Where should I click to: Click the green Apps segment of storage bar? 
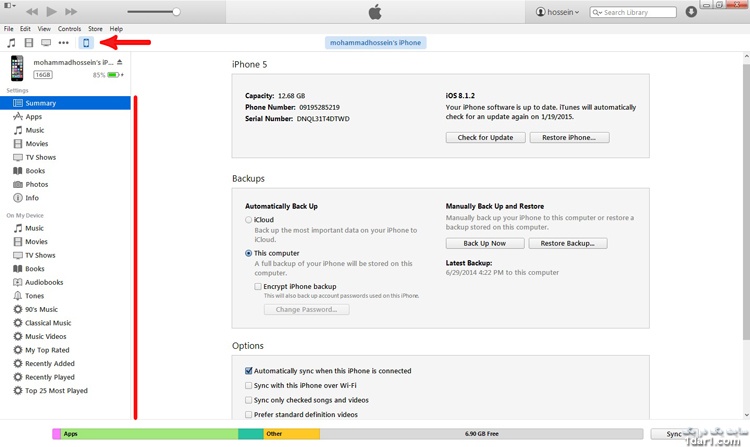[x=149, y=434]
